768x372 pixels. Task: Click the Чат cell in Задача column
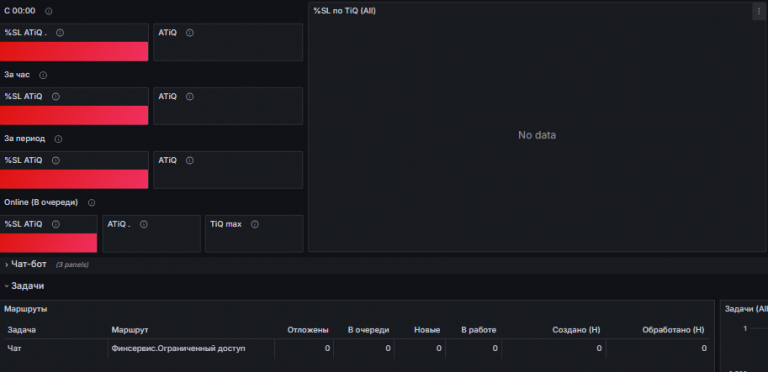(x=15, y=349)
